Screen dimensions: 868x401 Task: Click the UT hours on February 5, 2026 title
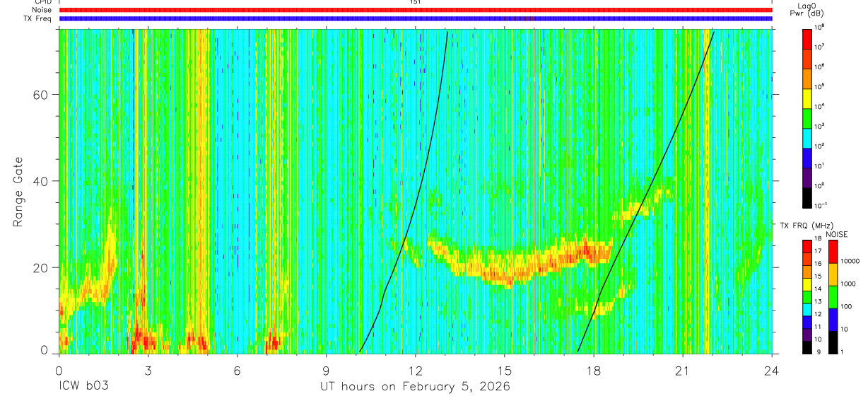click(x=416, y=387)
